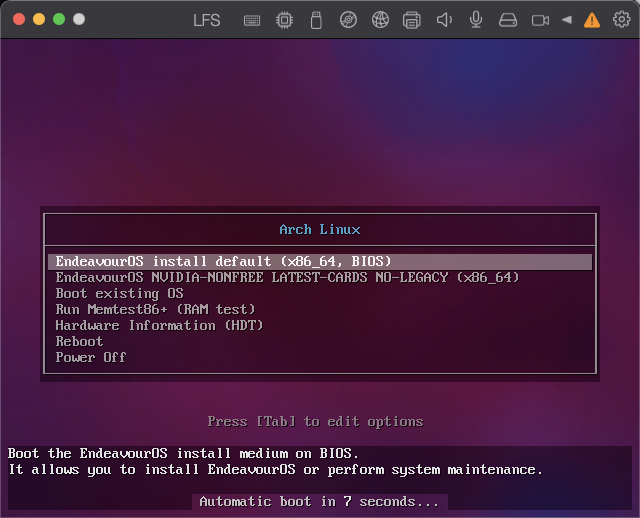
Task: Collapse toolbar with the left arrow
Action: (x=567, y=20)
